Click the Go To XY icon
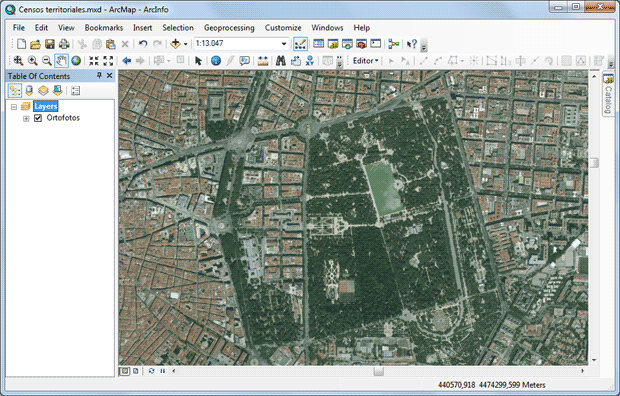 [x=310, y=61]
